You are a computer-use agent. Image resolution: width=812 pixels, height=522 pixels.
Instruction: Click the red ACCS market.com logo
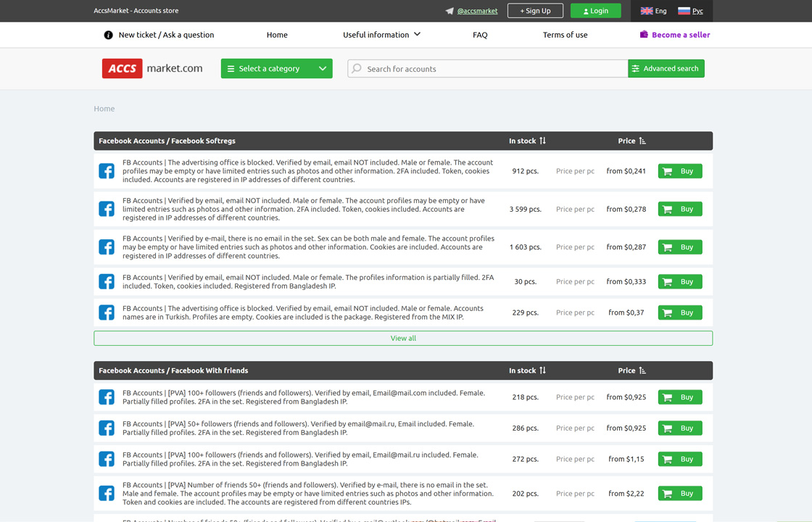click(x=152, y=68)
